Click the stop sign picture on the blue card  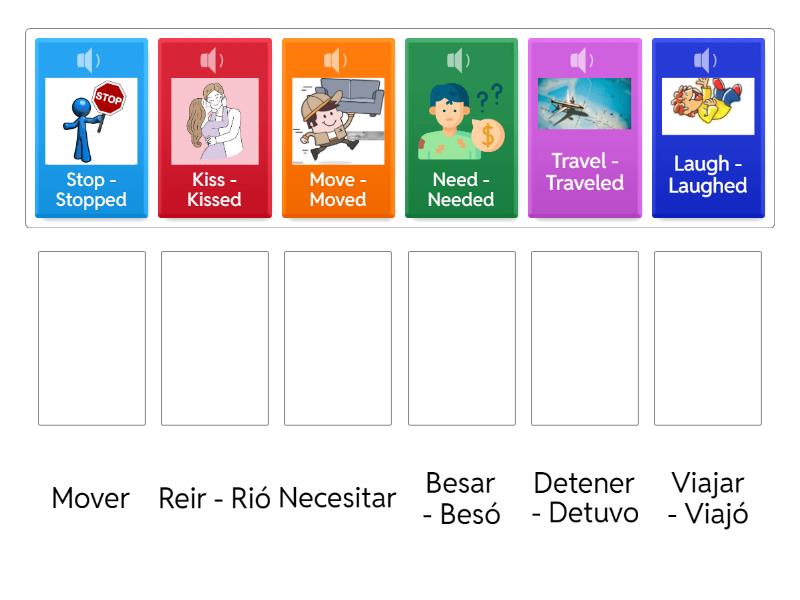point(91,118)
